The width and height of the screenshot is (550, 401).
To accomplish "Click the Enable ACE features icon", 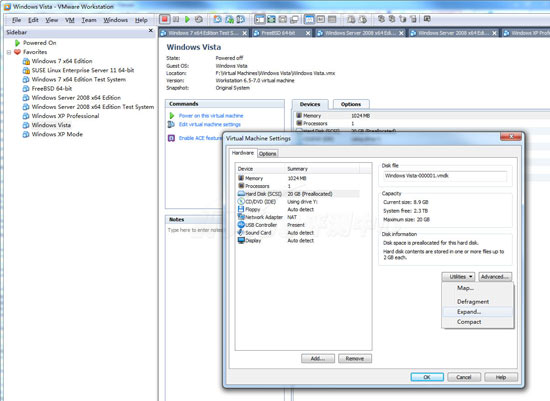I will tap(171, 138).
